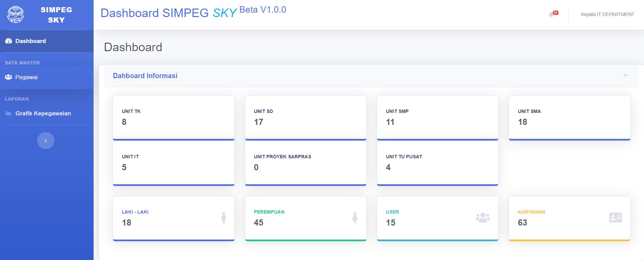This screenshot has height=260, width=644.
Task: Click the UNIT TK card
Action: click(174, 118)
